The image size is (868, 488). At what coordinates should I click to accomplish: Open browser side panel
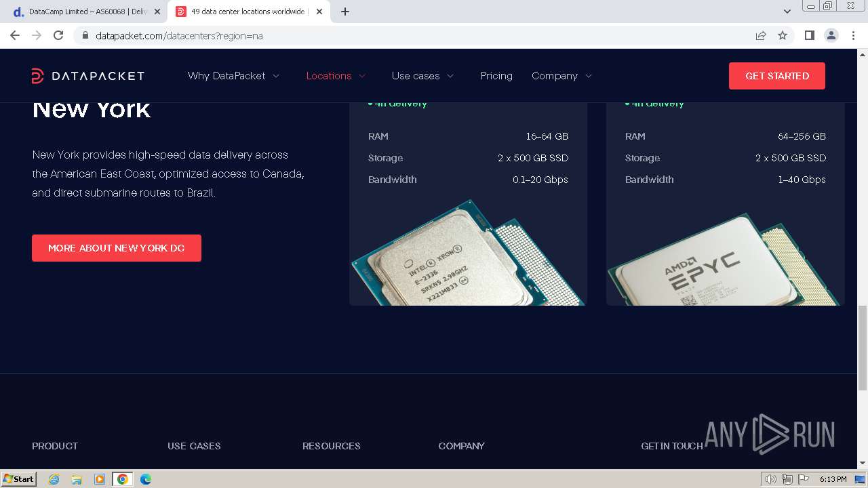point(809,35)
